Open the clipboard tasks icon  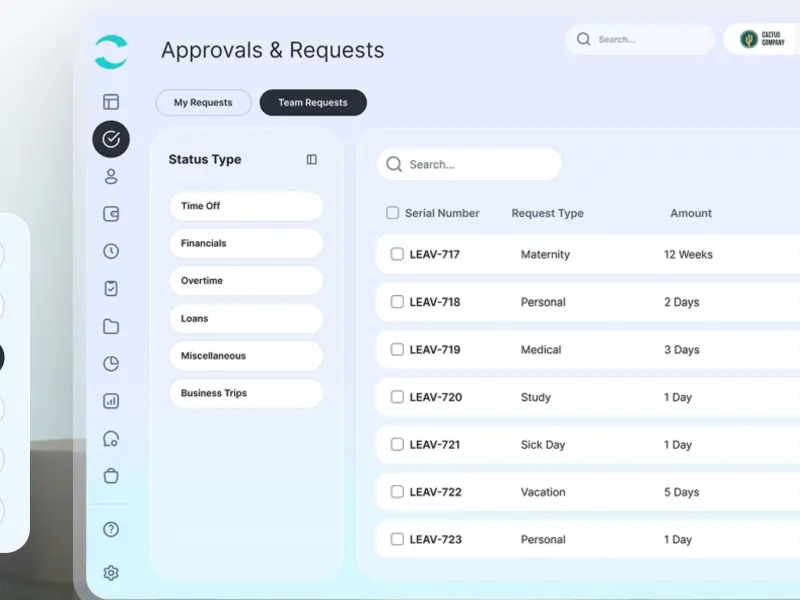click(x=111, y=288)
